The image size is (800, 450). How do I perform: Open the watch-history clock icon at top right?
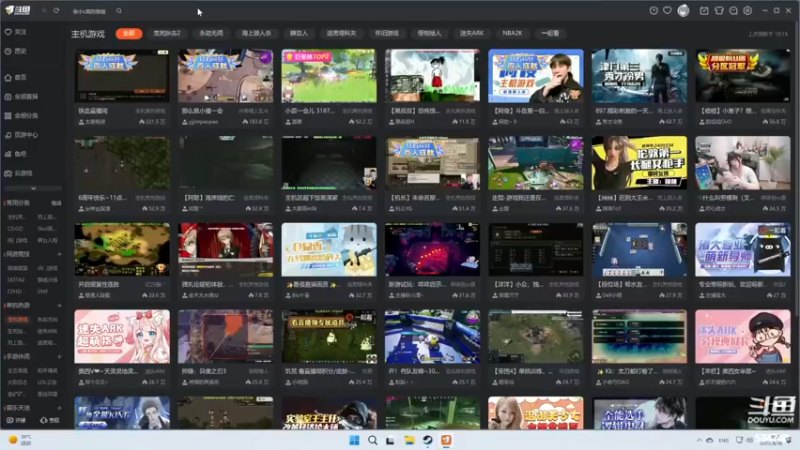click(x=654, y=10)
